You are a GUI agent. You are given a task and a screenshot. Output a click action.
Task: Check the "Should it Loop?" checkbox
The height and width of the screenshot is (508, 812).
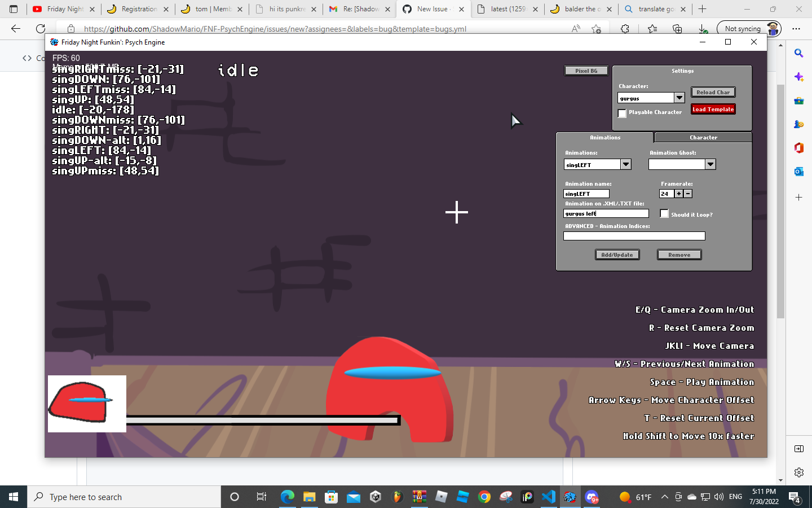[x=664, y=213]
